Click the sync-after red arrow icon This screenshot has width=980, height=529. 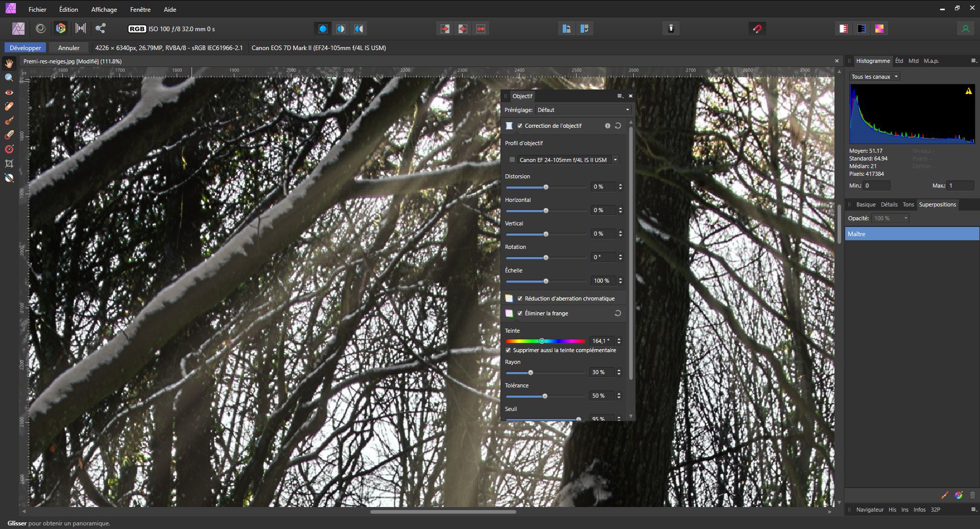[463, 29]
